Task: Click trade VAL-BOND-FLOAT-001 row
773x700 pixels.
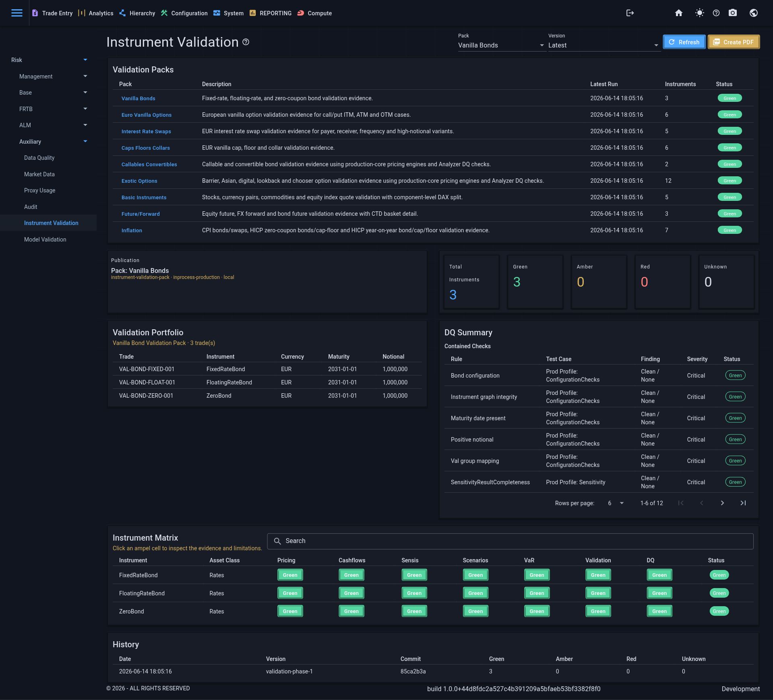Action: (x=267, y=382)
